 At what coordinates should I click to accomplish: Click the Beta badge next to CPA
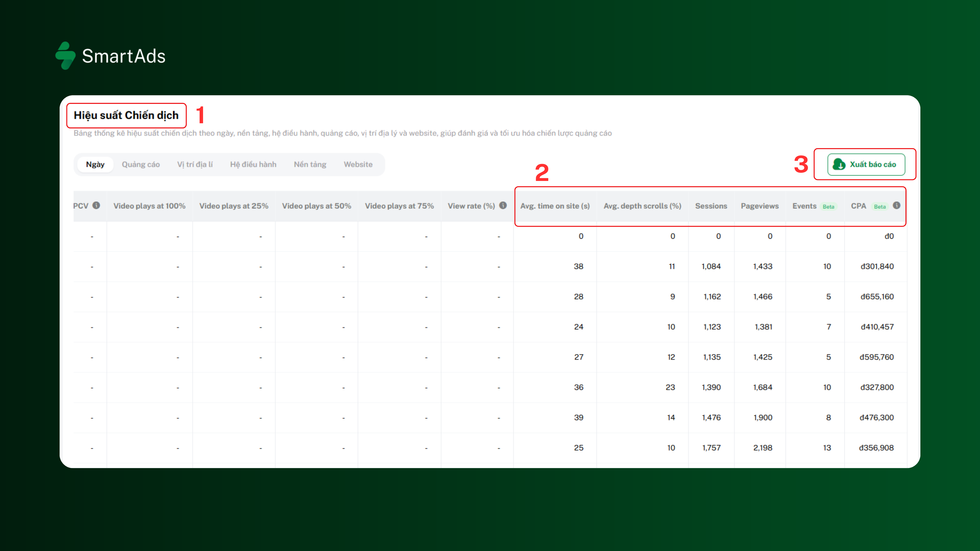point(880,207)
